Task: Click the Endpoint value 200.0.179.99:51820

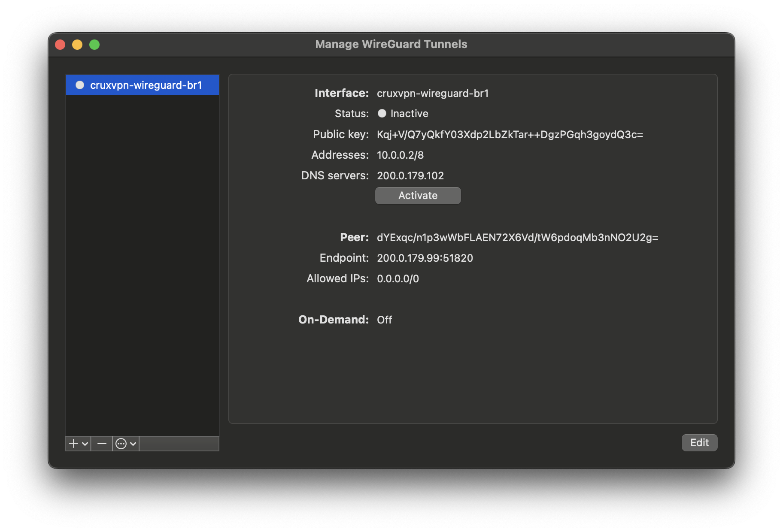Action: tap(425, 258)
